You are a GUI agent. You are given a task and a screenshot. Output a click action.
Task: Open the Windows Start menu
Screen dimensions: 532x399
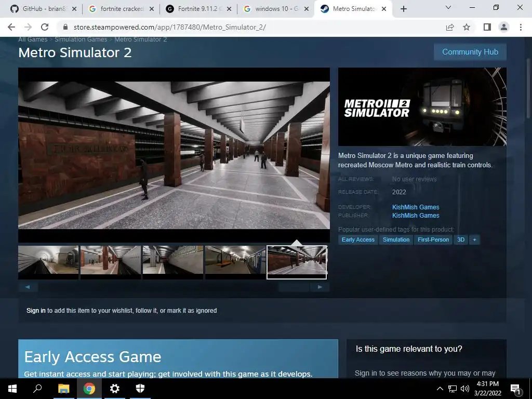(12, 389)
